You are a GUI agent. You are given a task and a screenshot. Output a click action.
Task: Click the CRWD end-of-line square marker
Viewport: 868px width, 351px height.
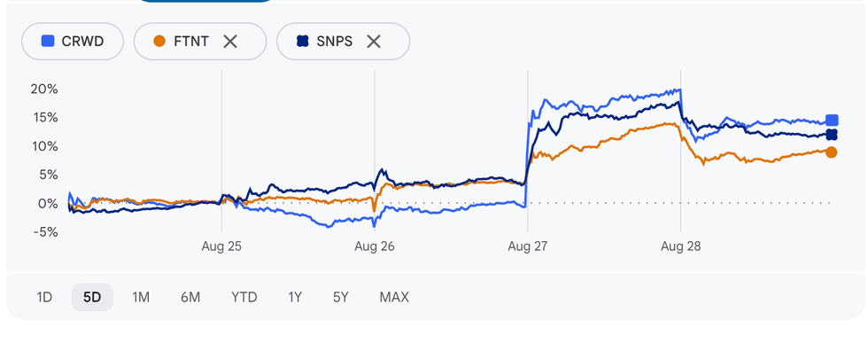coord(832,121)
